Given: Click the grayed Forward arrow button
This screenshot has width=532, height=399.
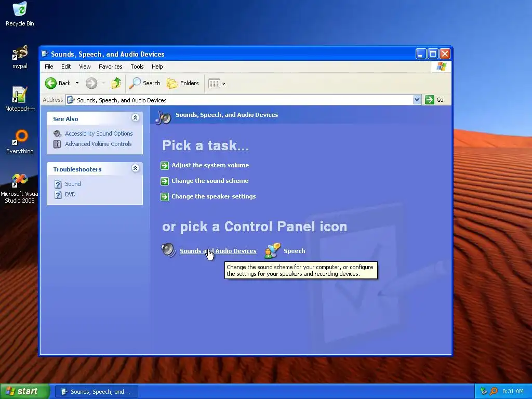Looking at the screenshot, I should (91, 83).
